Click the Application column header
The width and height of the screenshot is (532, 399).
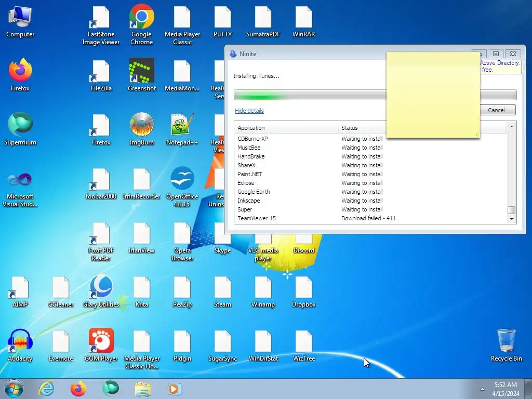pyautogui.click(x=286, y=128)
